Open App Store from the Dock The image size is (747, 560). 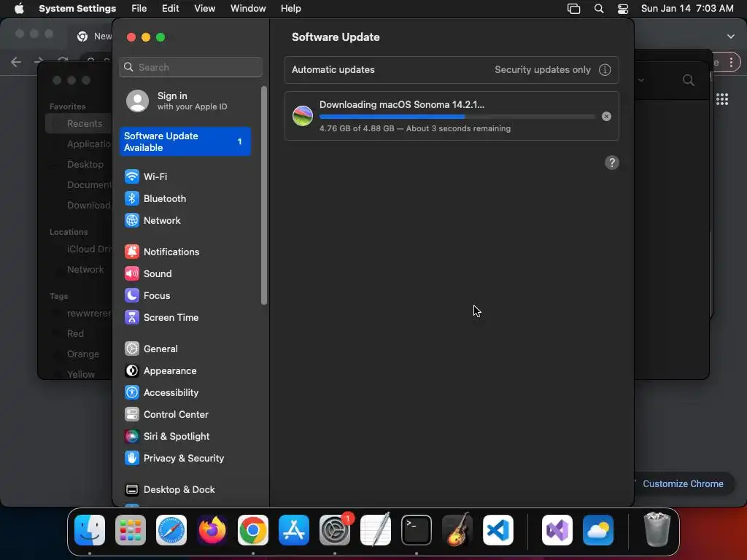(x=294, y=530)
